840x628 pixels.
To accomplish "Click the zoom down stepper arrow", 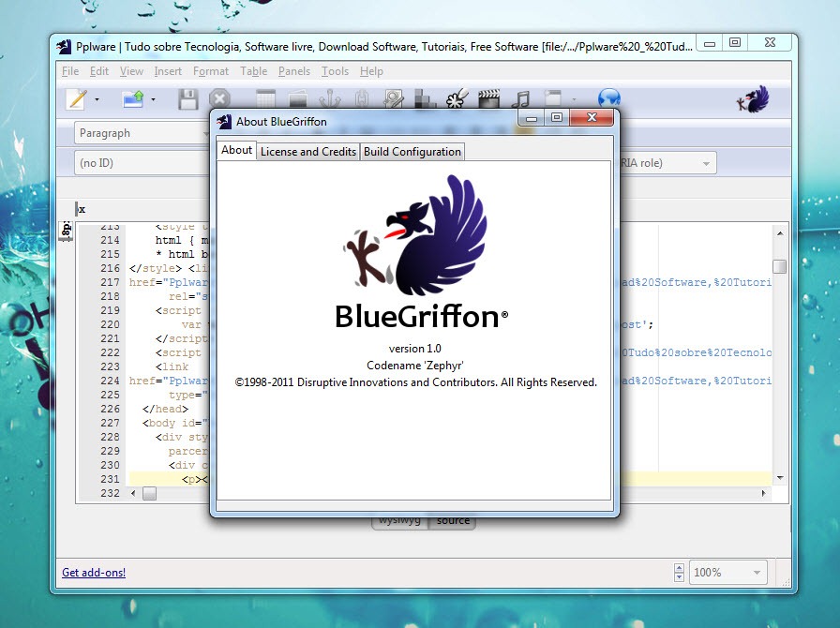I will tap(680, 577).
